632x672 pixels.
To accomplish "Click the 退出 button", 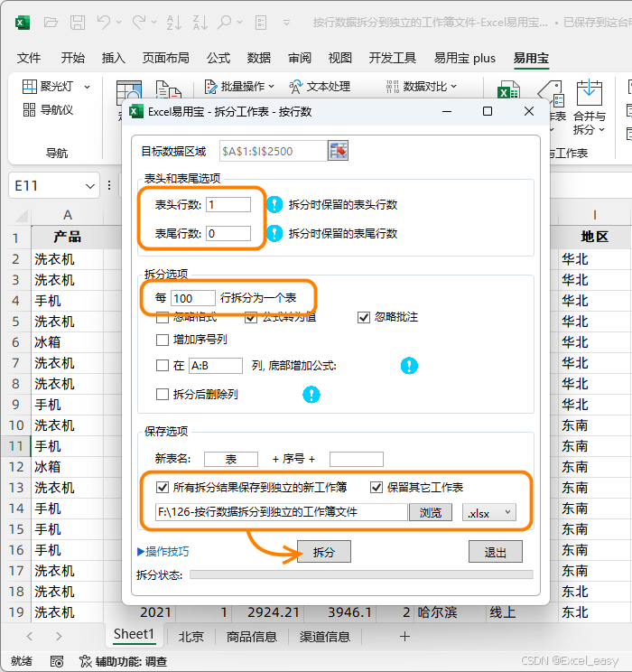I will point(496,552).
